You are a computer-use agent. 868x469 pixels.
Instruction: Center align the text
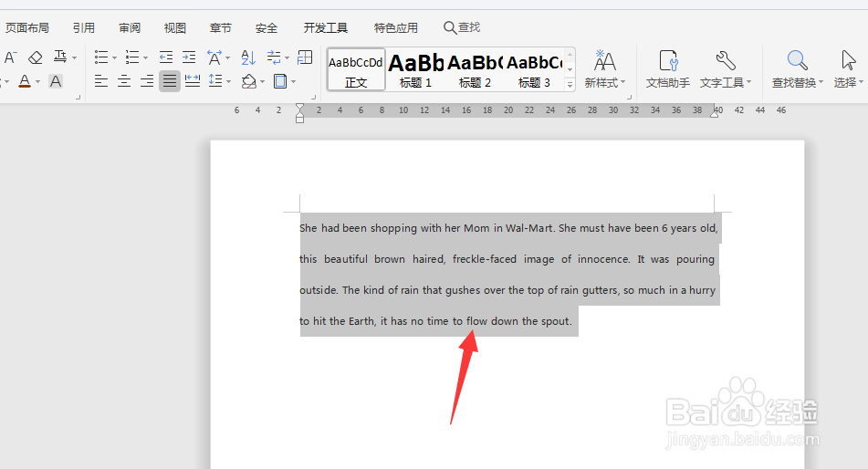click(x=124, y=81)
